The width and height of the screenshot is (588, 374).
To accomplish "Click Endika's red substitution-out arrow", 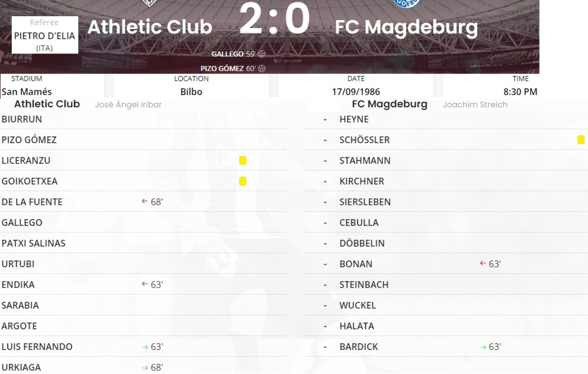I will [x=145, y=284].
